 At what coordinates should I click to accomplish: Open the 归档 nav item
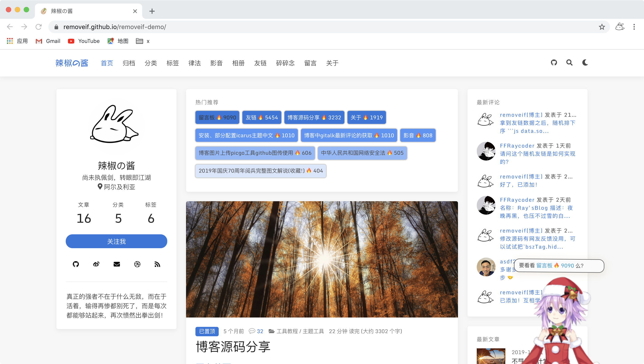point(129,63)
